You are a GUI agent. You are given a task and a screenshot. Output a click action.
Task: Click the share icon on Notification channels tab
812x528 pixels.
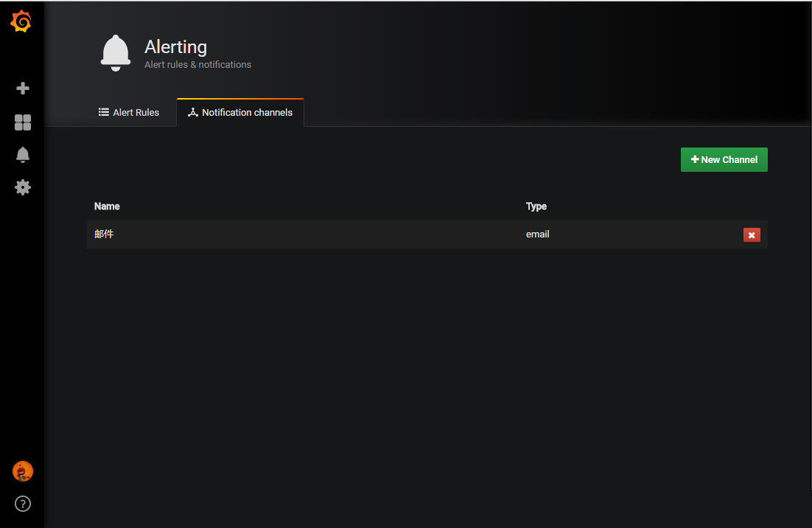coord(192,112)
